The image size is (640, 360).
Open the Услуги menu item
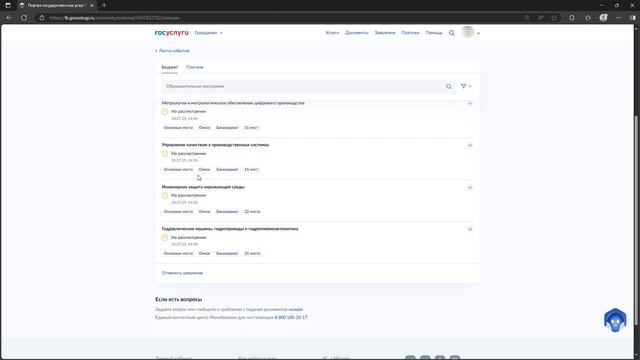332,33
